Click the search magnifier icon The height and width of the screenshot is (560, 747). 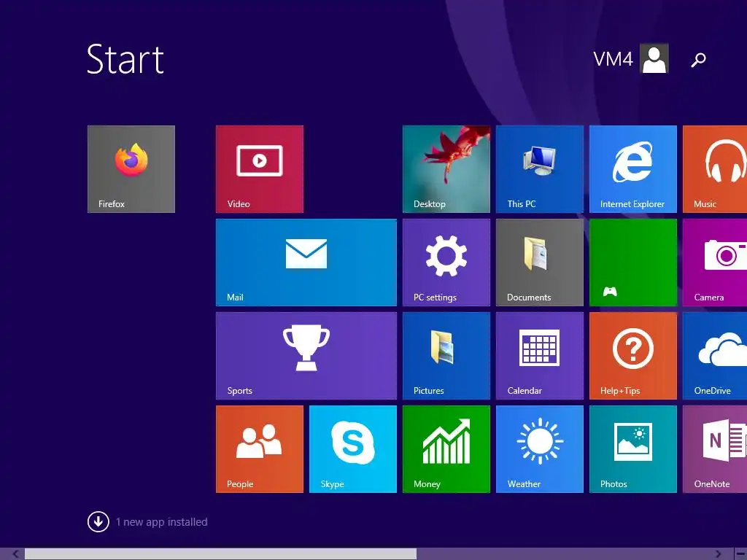pos(698,60)
